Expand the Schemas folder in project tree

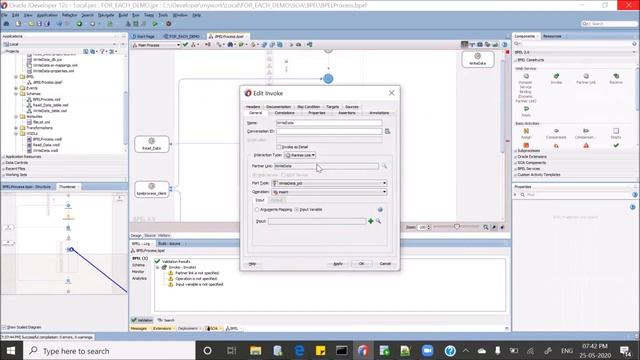(16, 94)
